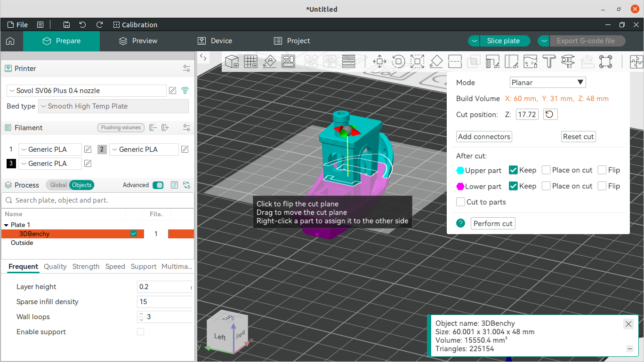The height and width of the screenshot is (362, 644).
Task: Open the Strength settings tab
Action: [86, 267]
